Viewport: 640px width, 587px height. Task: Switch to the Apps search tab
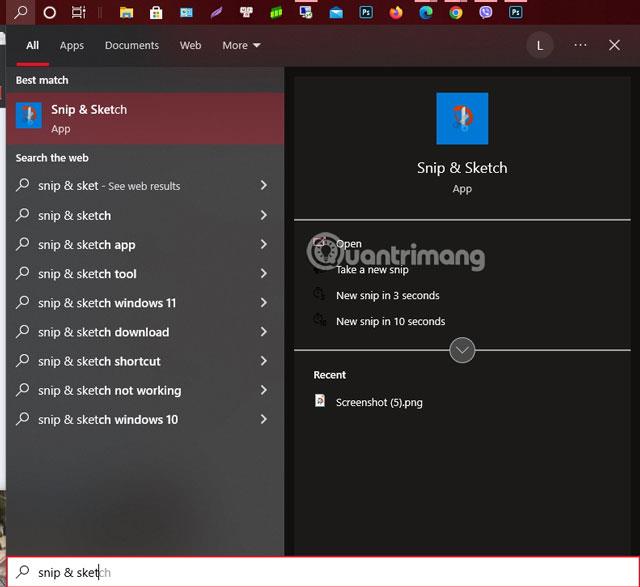[72, 45]
